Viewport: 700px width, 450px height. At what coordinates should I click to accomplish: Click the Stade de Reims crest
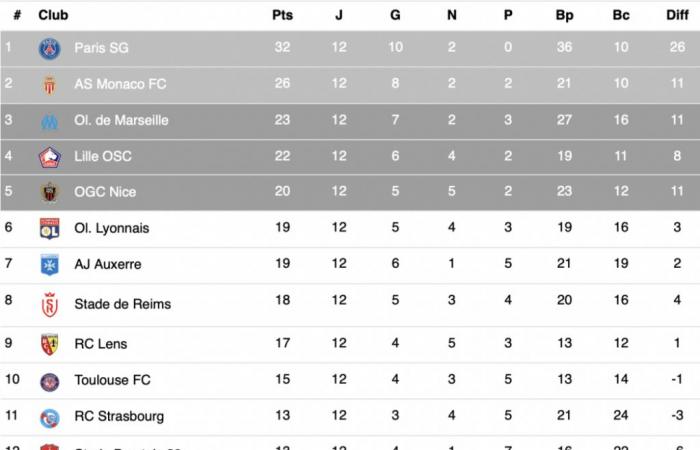point(49,304)
